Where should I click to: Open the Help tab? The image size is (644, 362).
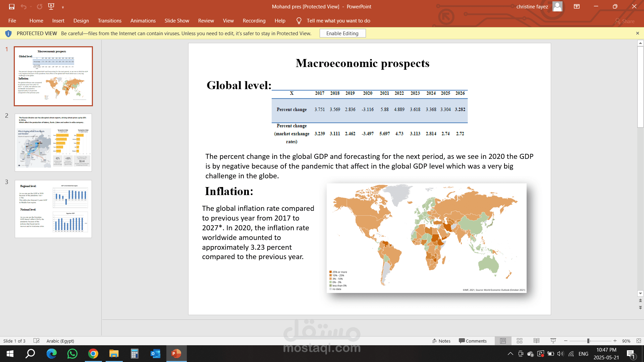280,21
